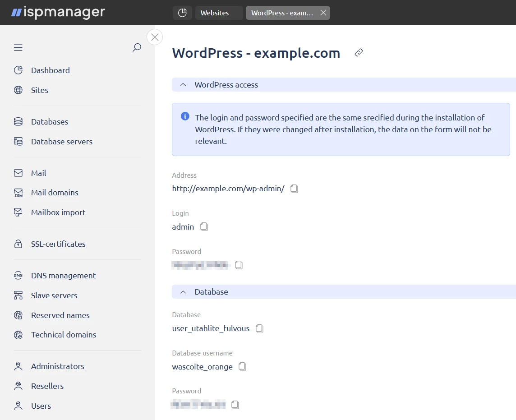Copy the WordPress access password
516x420 pixels.
[239, 265]
